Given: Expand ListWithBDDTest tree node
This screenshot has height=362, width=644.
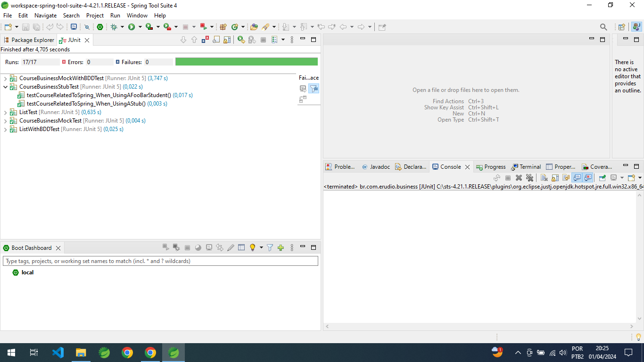Looking at the screenshot, I should click(5, 129).
